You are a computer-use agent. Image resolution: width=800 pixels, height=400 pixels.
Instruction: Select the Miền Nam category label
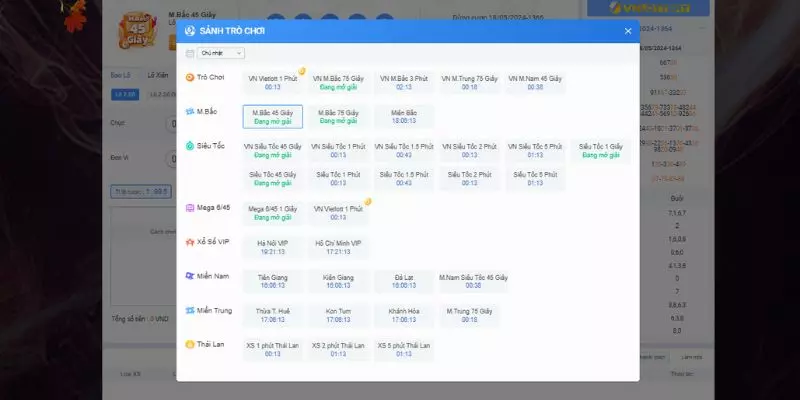click(x=213, y=276)
